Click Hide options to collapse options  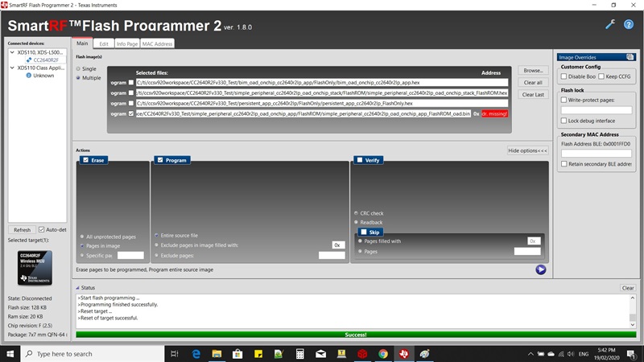click(x=527, y=150)
